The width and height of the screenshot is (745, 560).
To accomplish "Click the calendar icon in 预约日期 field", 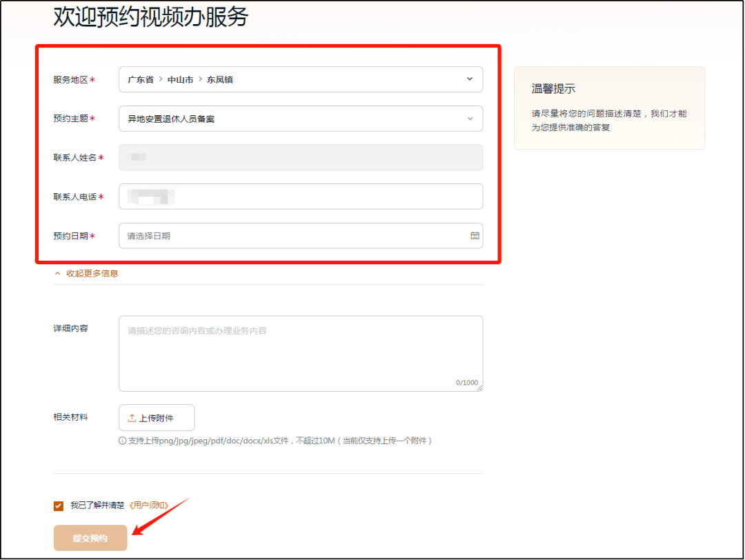I will tap(473, 235).
